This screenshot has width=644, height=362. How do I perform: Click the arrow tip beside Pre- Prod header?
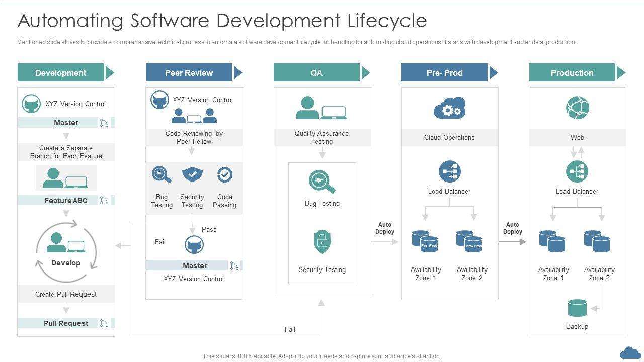[x=494, y=73]
